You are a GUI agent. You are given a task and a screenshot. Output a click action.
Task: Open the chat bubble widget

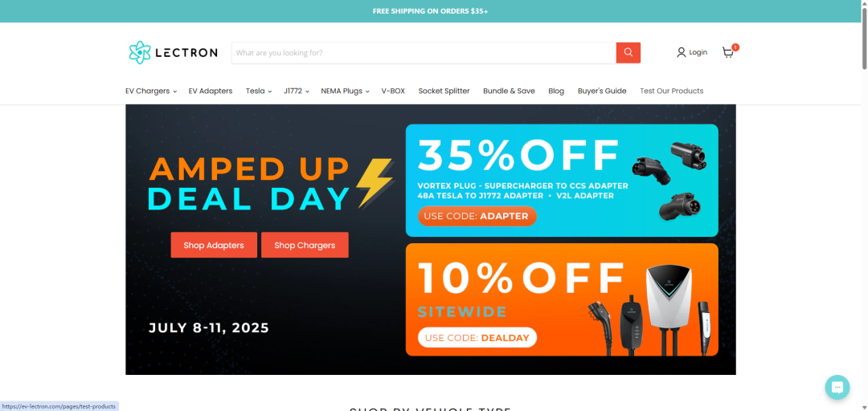pyautogui.click(x=837, y=387)
